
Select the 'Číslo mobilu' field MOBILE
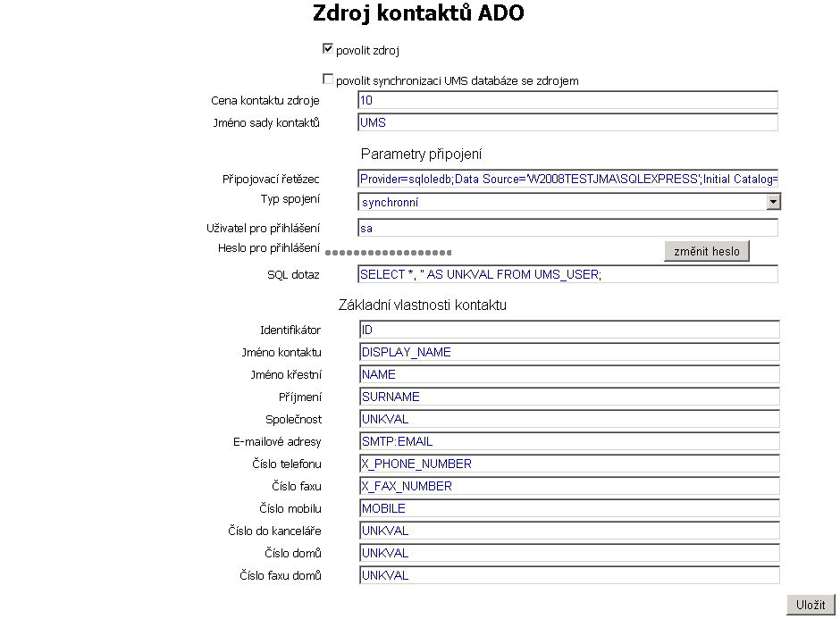click(x=569, y=508)
